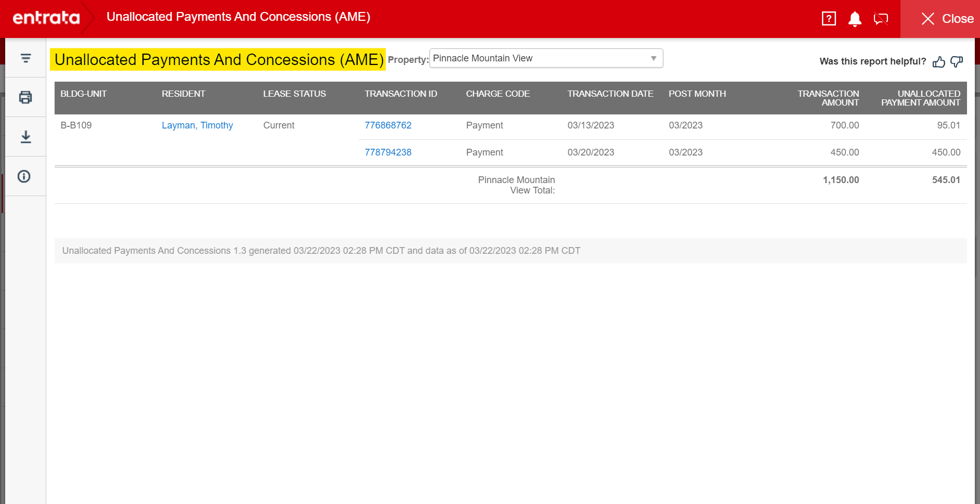Viewport: 980px width, 504px height.
Task: Open transaction 778794238 link
Action: (388, 152)
